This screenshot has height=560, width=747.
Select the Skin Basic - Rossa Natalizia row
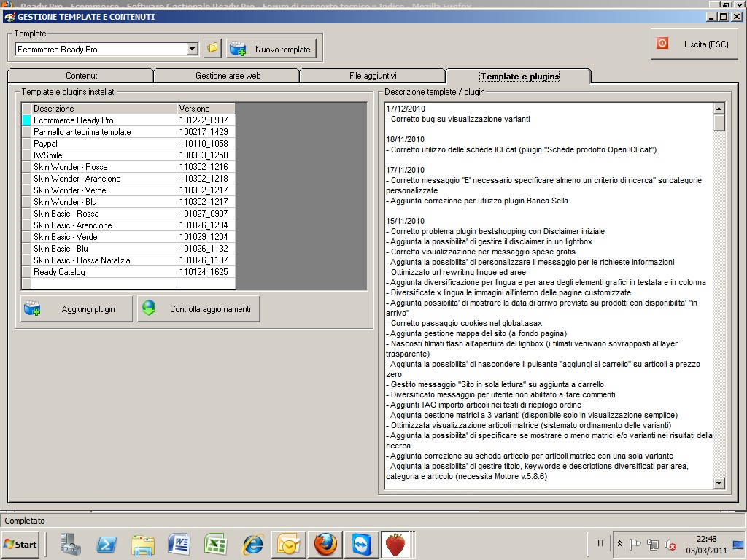128,260
